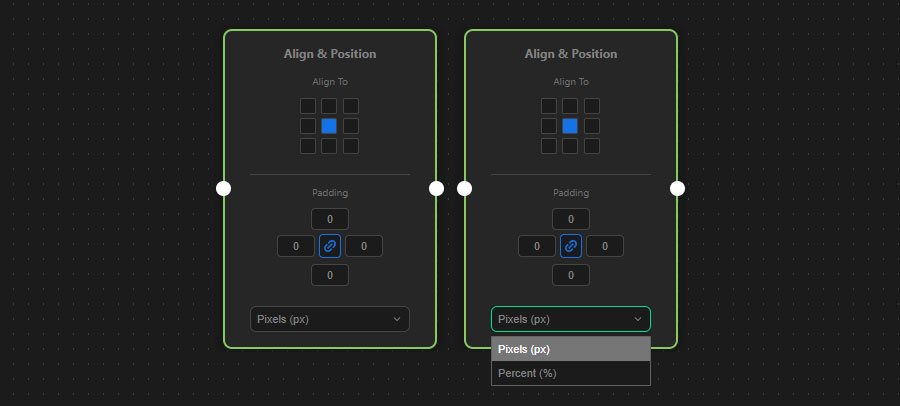The height and width of the screenshot is (406, 900).
Task: Click the top padding field in left node
Action: [330, 219]
